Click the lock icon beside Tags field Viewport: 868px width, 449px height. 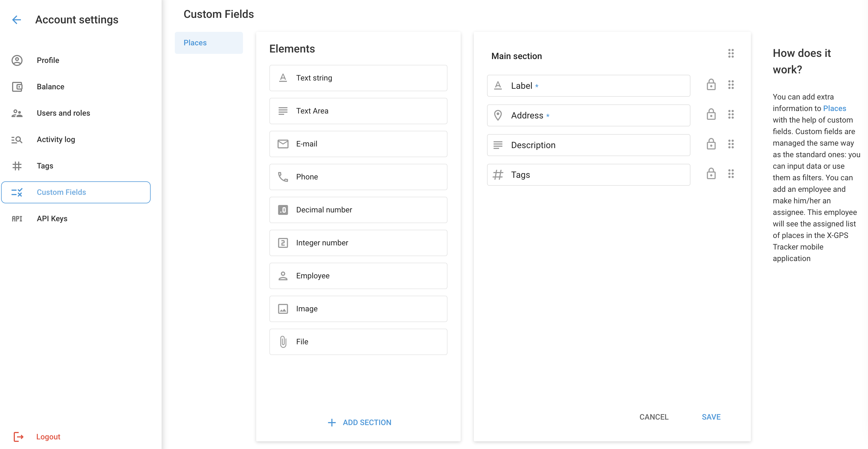tap(711, 174)
